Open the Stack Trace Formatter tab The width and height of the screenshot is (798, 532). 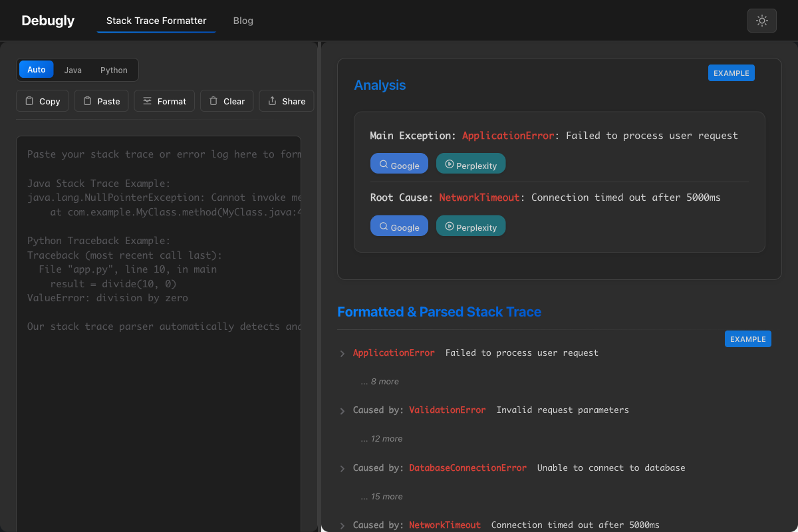coord(156,21)
